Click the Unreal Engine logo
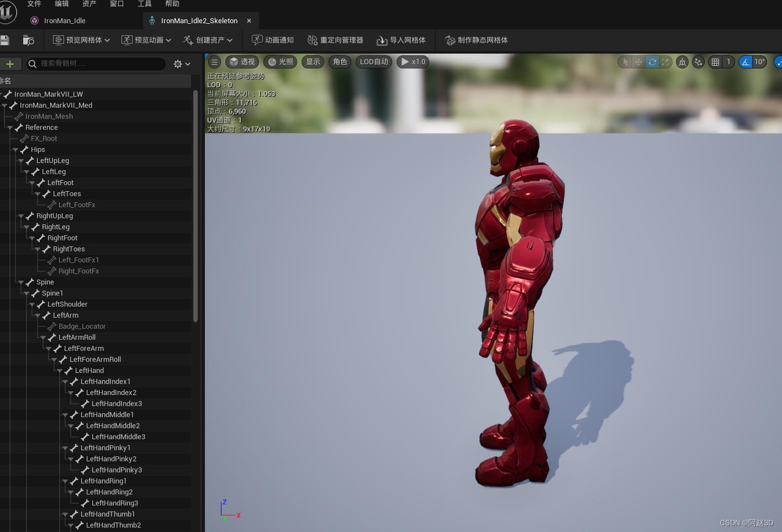782x532 pixels. pos(7,12)
